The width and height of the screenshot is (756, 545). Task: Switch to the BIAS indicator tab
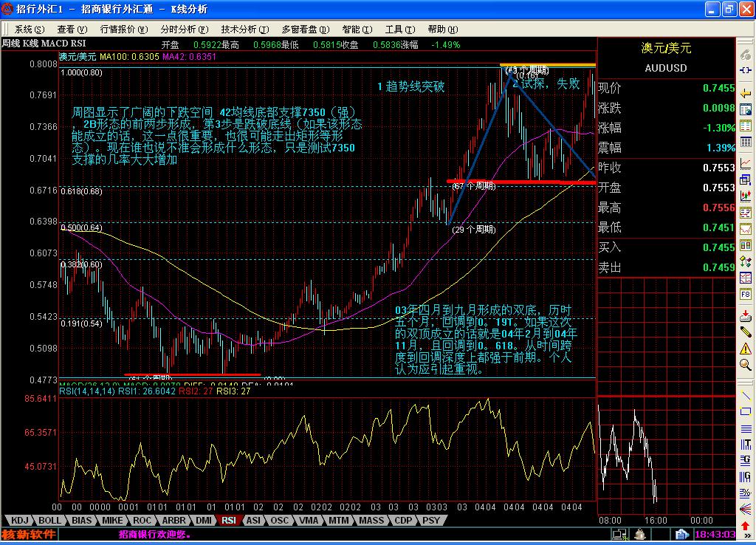81,521
